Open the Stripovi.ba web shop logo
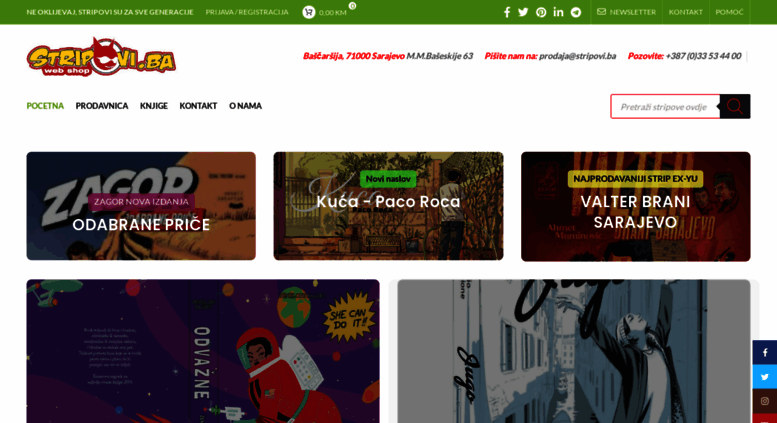 click(x=101, y=57)
